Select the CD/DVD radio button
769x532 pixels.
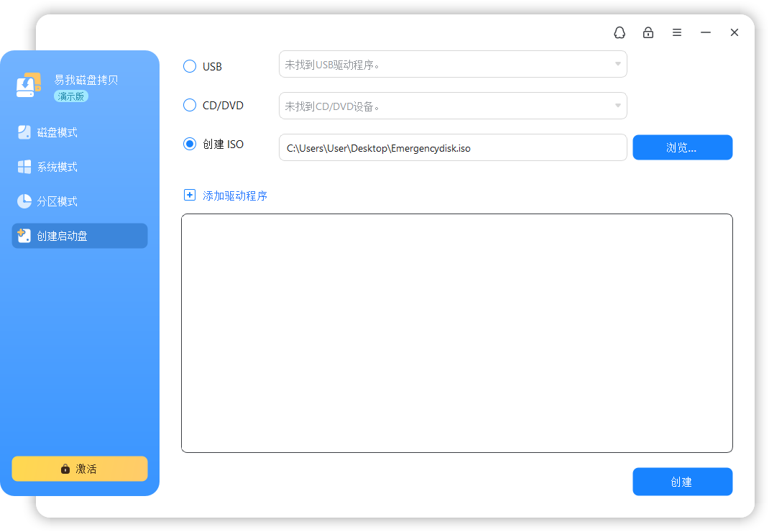tap(189, 105)
